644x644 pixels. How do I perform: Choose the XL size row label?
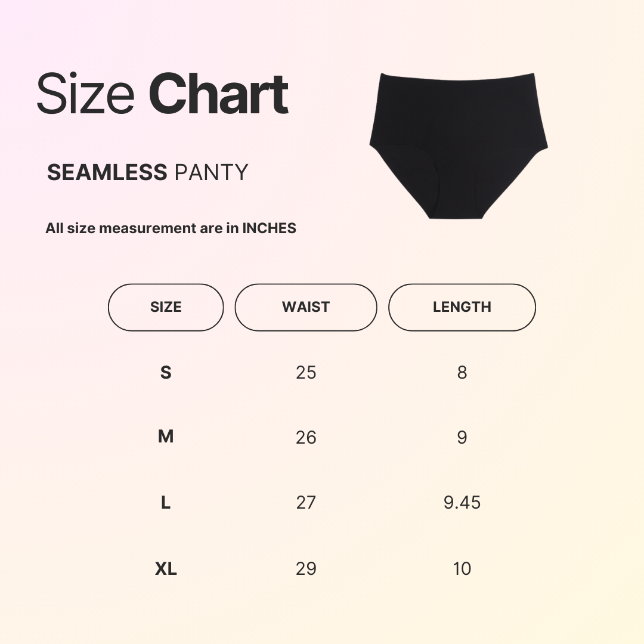point(166,568)
